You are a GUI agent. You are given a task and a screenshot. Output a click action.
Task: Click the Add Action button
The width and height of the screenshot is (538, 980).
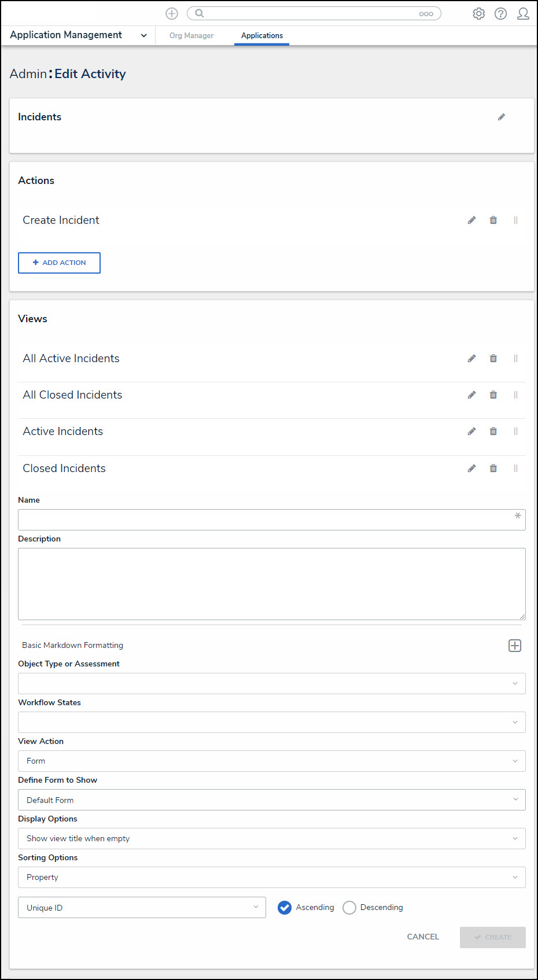[59, 263]
